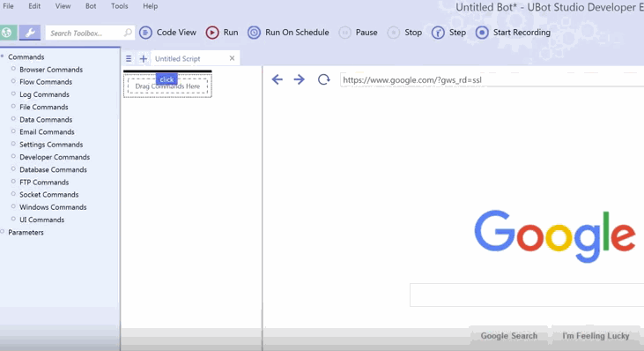The image size is (644, 351).
Task: Close the Untitled Script tab
Action: (x=232, y=58)
